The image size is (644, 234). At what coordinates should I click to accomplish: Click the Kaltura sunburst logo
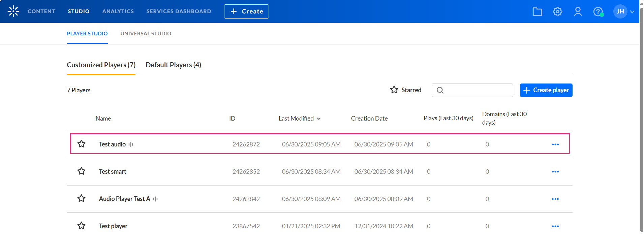(13, 11)
